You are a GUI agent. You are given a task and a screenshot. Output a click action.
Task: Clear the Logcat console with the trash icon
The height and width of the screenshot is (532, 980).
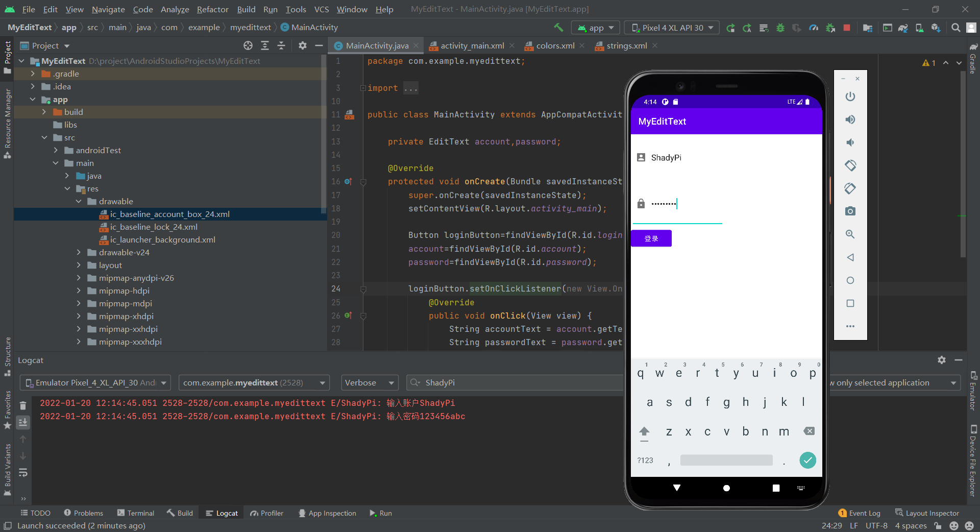click(x=22, y=405)
